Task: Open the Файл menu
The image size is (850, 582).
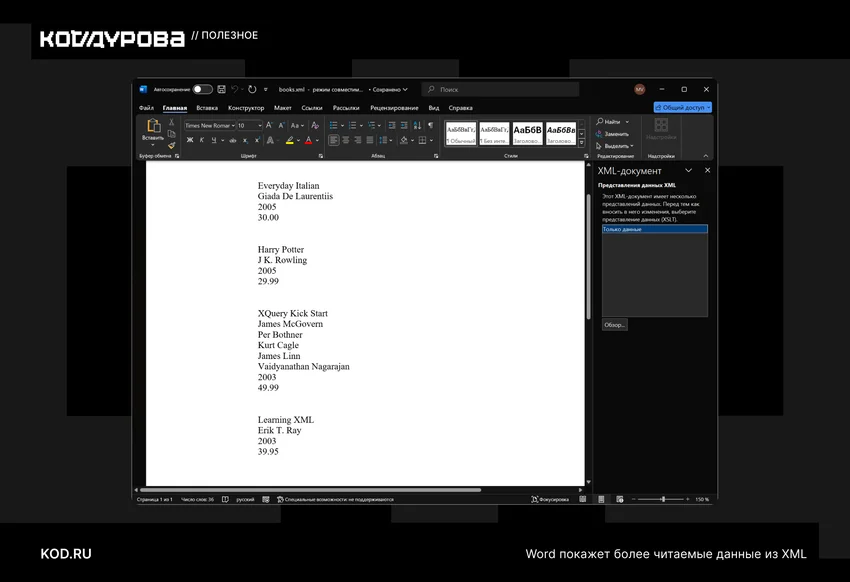Action: 146,108
